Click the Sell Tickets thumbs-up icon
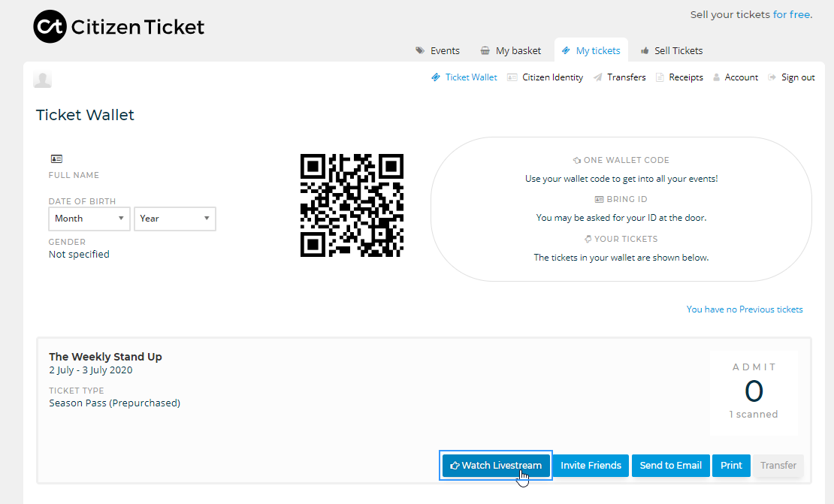The width and height of the screenshot is (834, 504). [645, 50]
